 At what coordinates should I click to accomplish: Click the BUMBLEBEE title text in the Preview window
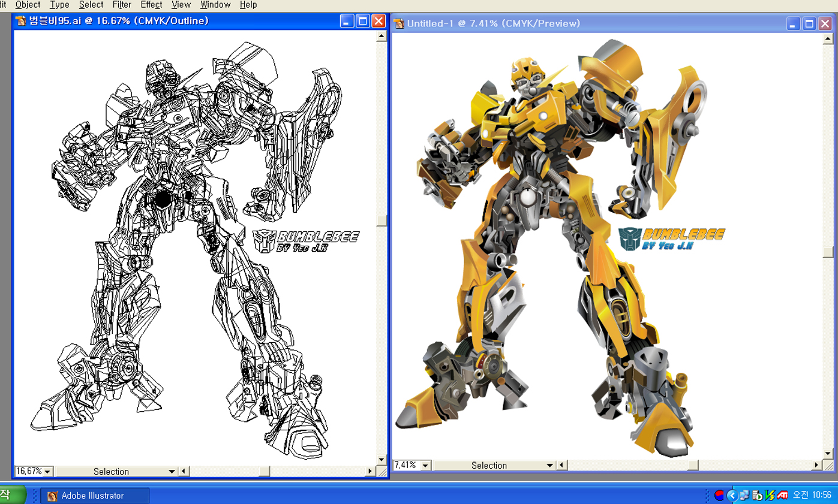[683, 233]
